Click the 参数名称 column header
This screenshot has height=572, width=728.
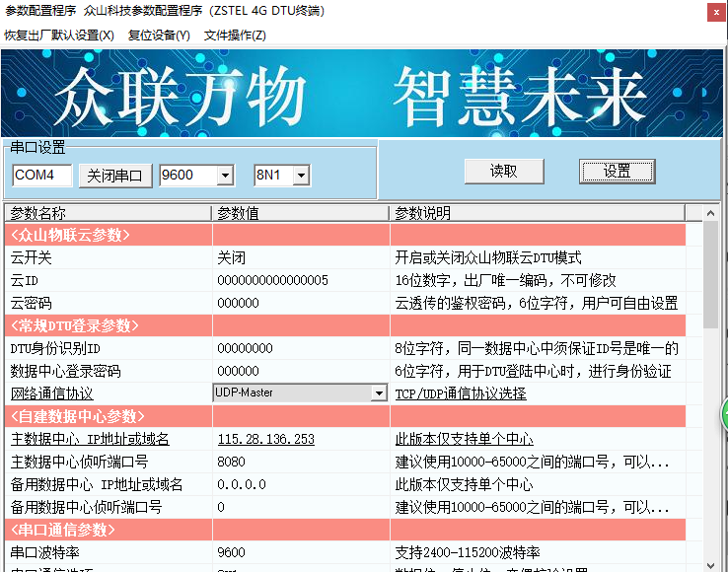click(x=108, y=213)
